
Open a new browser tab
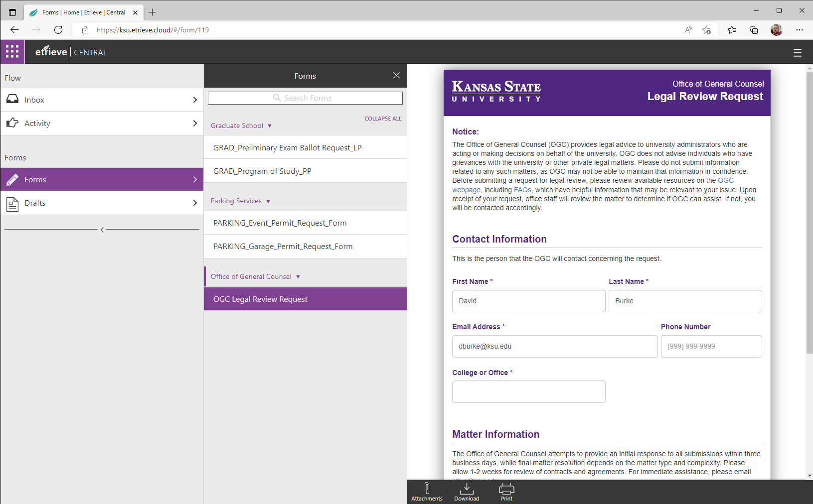click(153, 12)
